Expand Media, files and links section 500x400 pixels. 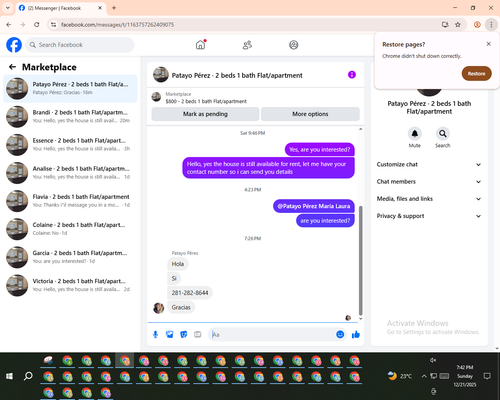(x=429, y=199)
